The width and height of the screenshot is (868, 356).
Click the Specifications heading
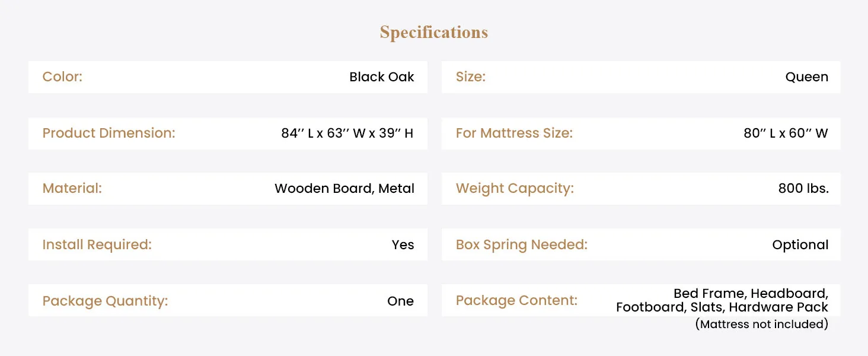(434, 33)
